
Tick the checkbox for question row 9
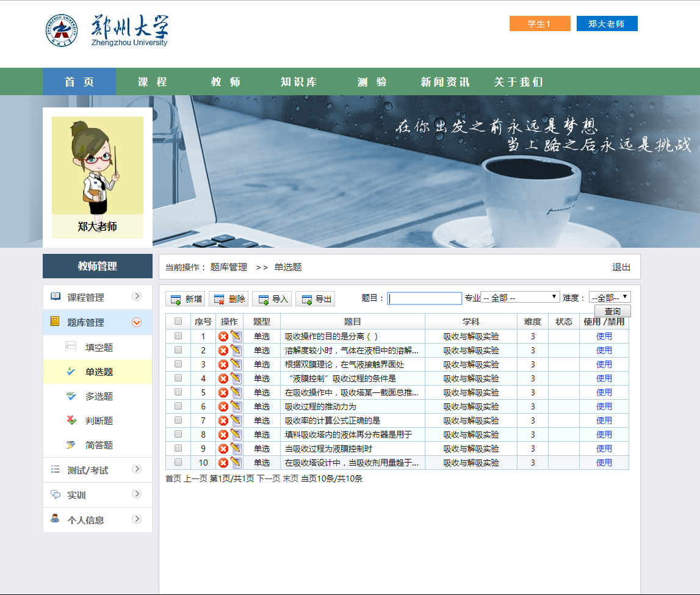point(178,448)
